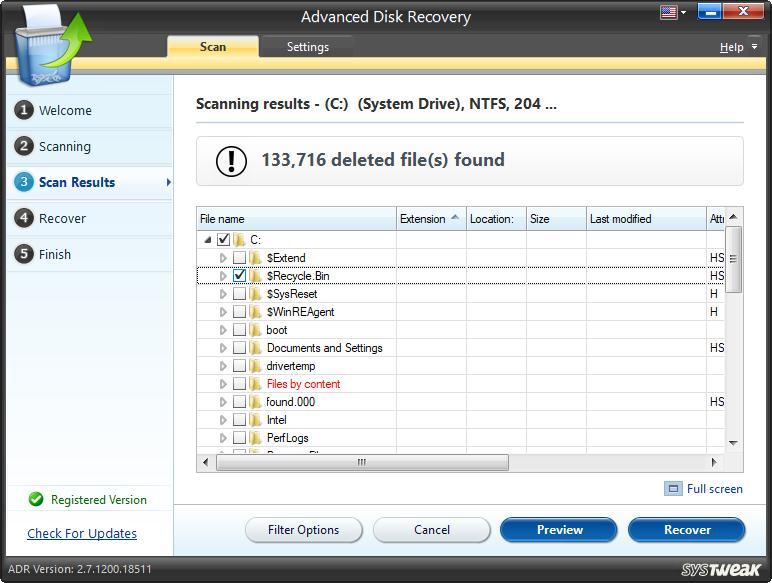Switch to the Settings tab
Image resolution: width=772 pixels, height=583 pixels.
(307, 47)
